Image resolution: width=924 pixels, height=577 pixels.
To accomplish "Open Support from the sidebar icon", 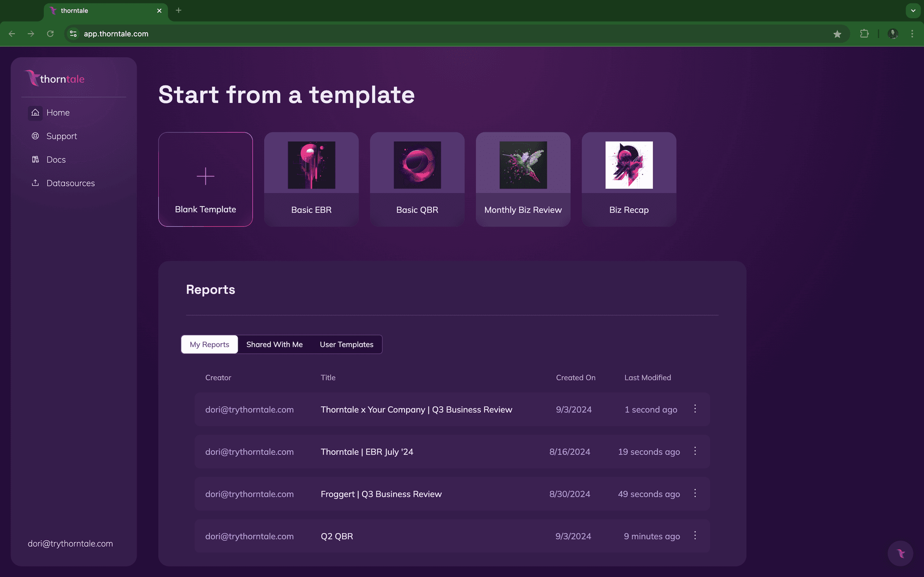I will (35, 136).
